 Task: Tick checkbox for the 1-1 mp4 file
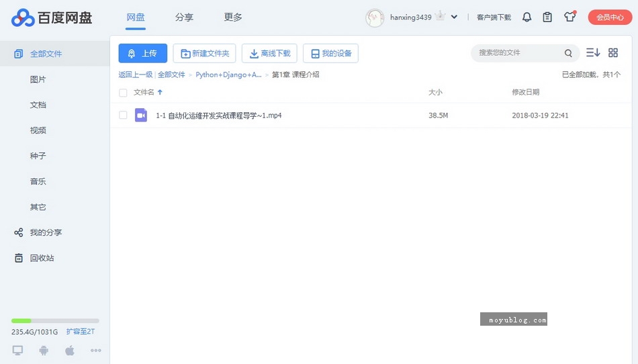tap(123, 115)
